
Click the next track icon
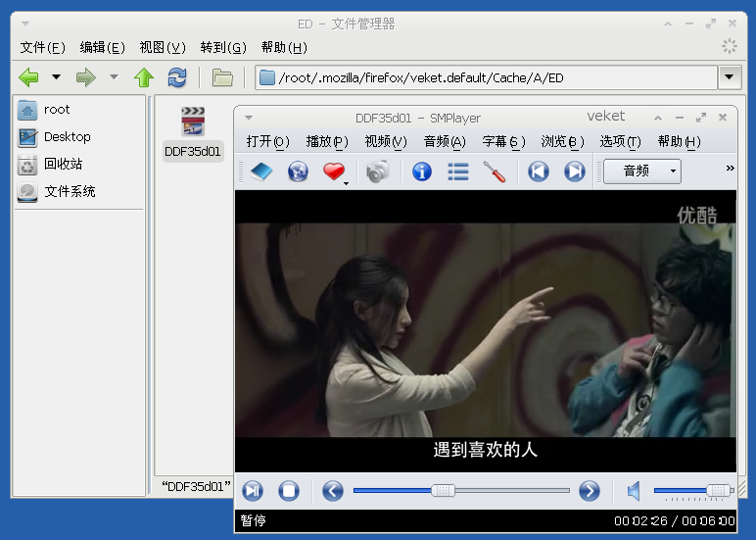(575, 172)
